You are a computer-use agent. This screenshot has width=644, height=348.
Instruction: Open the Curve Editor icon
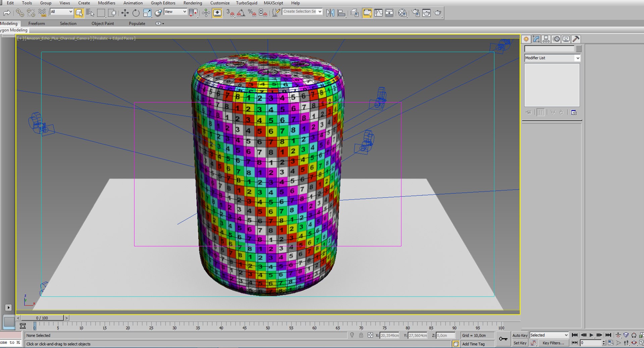378,13
